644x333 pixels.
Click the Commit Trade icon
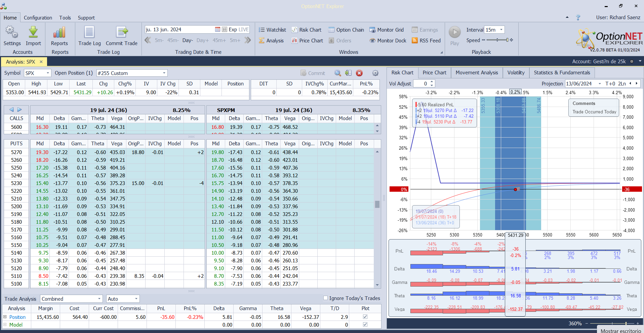pos(121,33)
